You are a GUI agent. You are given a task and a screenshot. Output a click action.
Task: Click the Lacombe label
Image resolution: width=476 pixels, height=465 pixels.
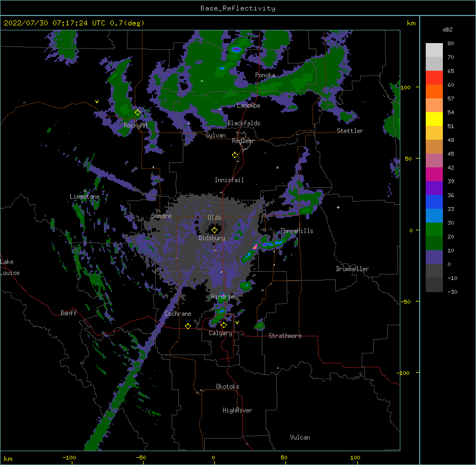tap(248, 105)
